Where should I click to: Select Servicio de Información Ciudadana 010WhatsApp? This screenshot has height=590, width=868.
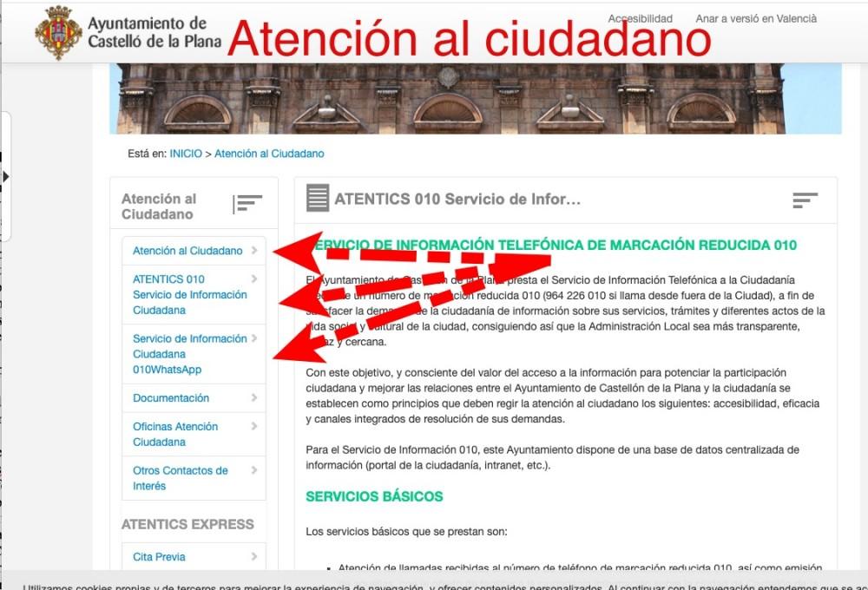(x=189, y=354)
